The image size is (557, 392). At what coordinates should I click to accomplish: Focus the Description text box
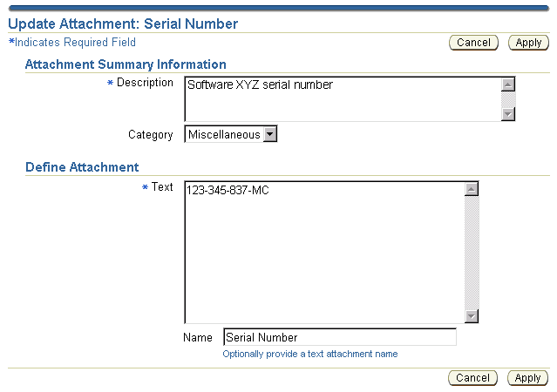(340, 98)
